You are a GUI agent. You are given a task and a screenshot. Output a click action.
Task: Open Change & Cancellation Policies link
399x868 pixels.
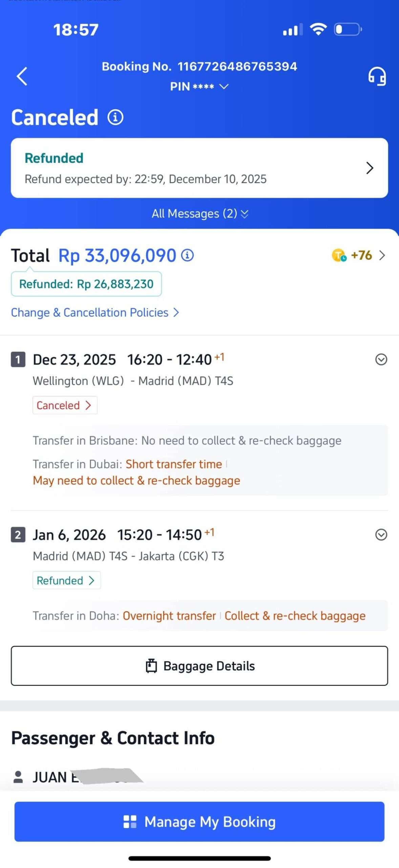click(x=95, y=313)
